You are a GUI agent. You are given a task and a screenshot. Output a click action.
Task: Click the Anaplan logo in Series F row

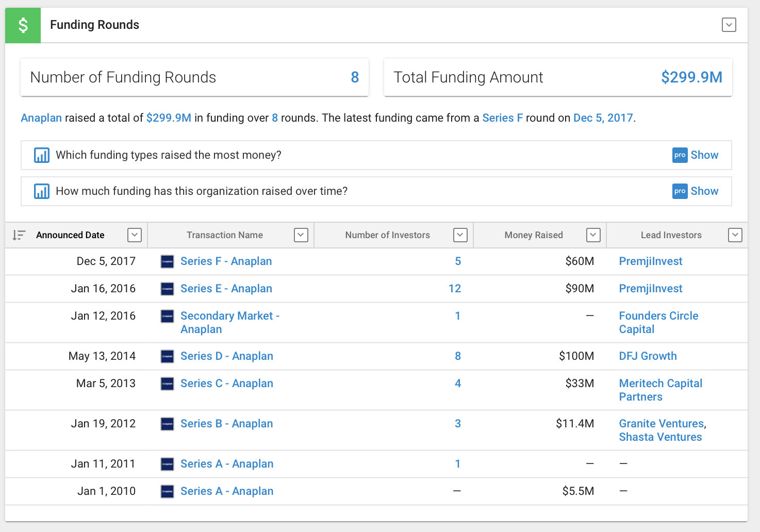tap(167, 261)
